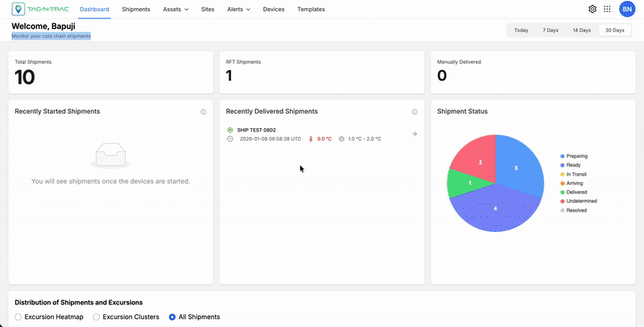The width and height of the screenshot is (644, 327).
Task: Click the Tag-N-Trac logo icon
Action: (19, 9)
